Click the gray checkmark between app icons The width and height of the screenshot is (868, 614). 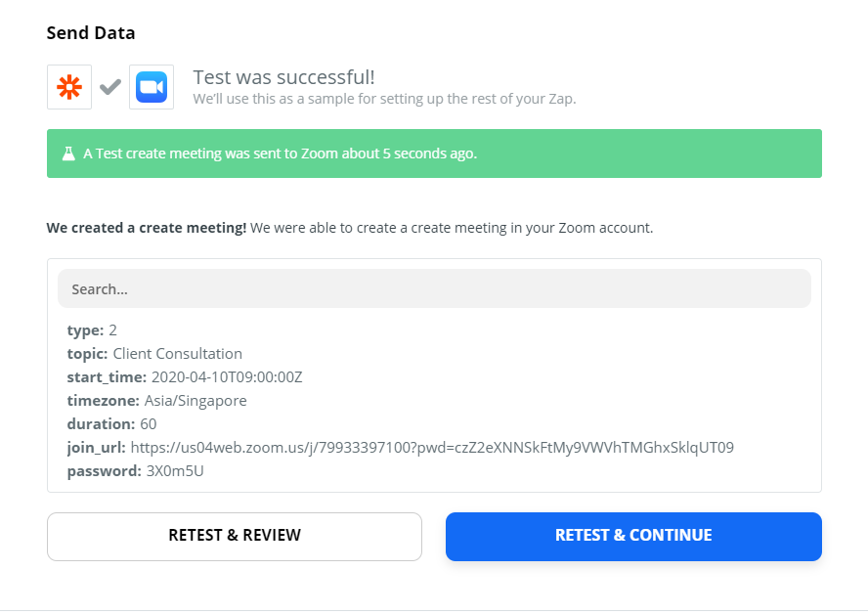[x=110, y=87]
